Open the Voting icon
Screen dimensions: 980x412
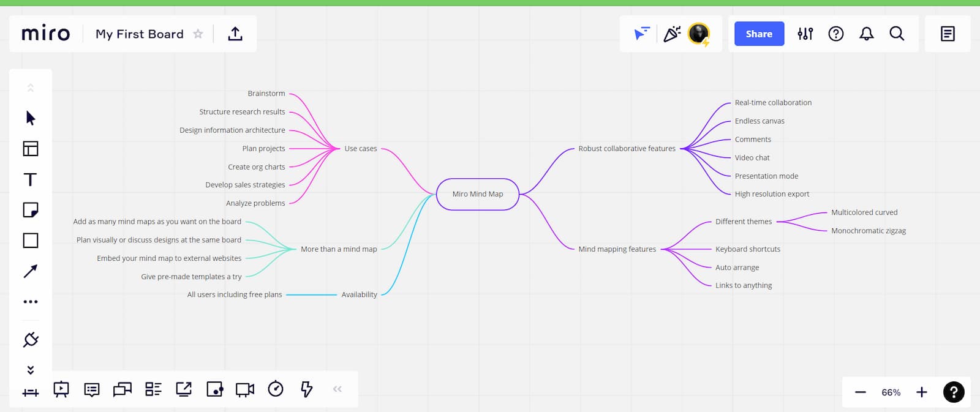coord(214,389)
